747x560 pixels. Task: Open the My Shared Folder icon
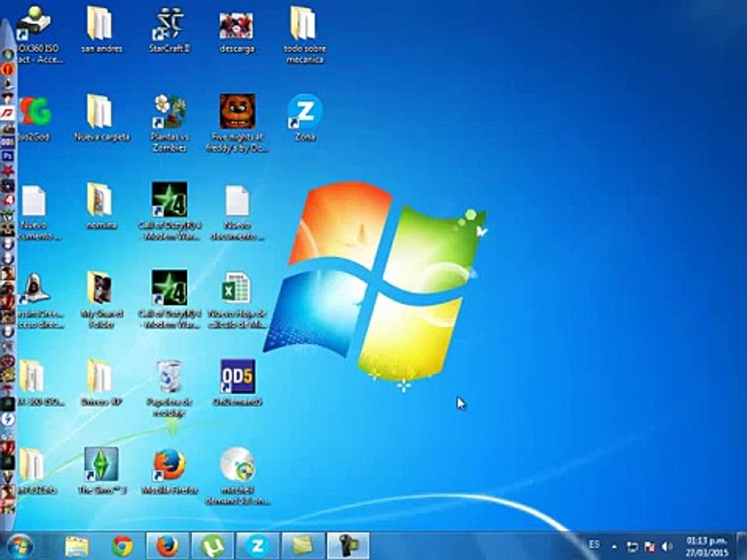point(101,299)
